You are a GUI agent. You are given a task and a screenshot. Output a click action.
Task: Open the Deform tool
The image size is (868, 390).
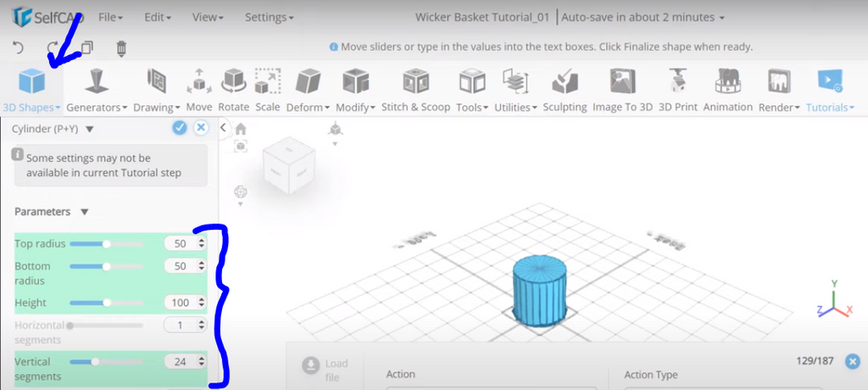pyautogui.click(x=308, y=91)
